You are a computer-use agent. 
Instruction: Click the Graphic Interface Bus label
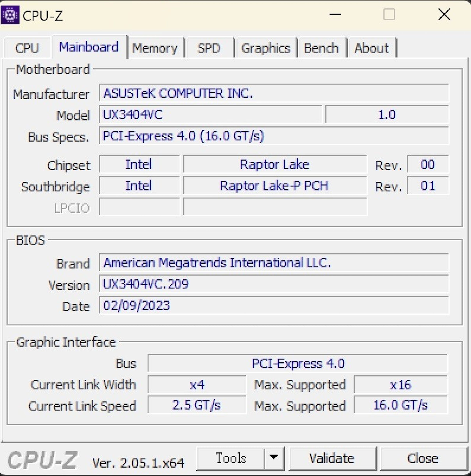click(126, 364)
